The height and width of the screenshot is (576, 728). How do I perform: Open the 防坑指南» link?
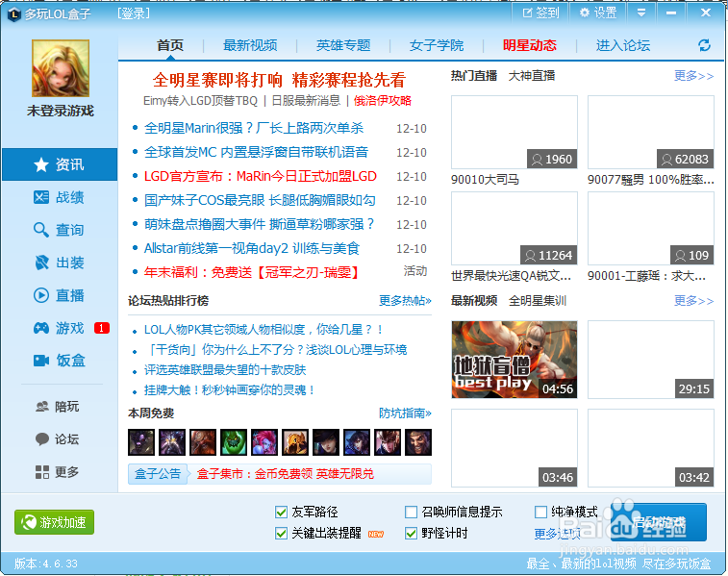click(405, 413)
